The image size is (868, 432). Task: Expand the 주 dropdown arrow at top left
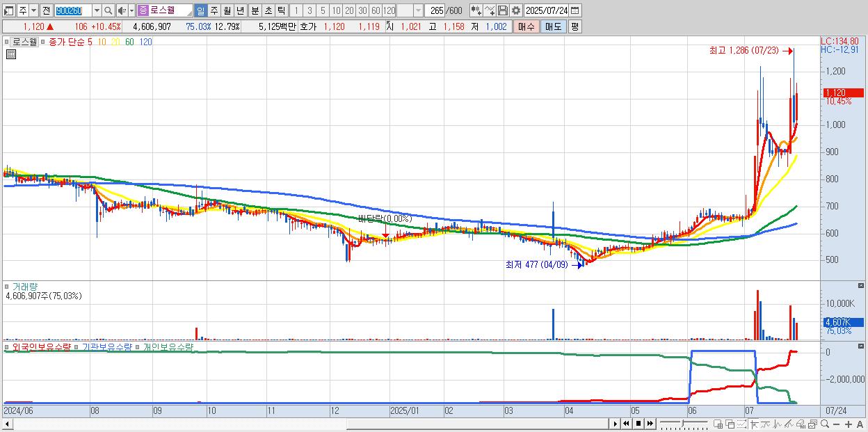(x=33, y=10)
